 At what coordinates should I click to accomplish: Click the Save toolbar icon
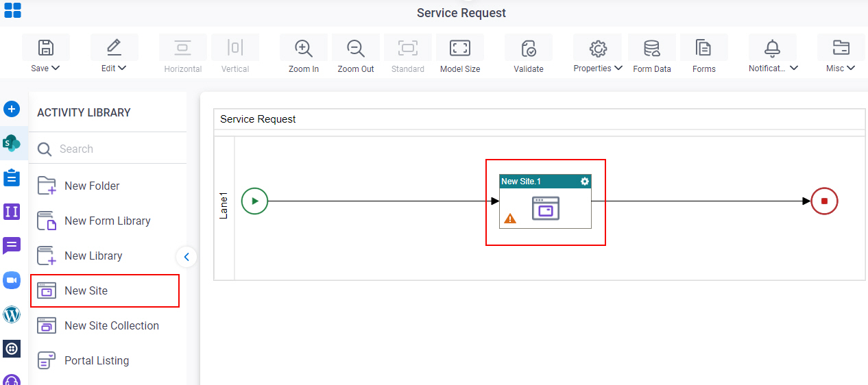[x=46, y=48]
